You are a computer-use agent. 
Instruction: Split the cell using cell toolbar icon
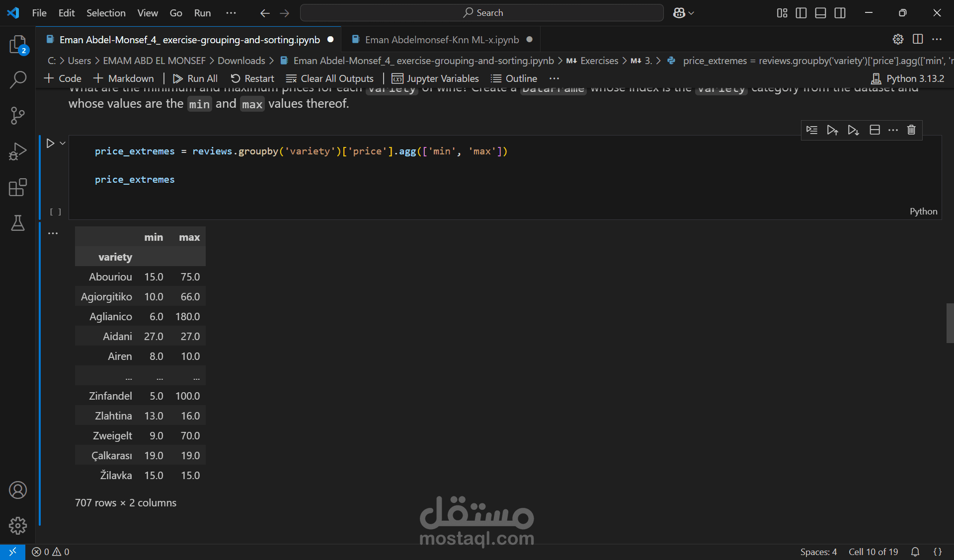(x=874, y=130)
